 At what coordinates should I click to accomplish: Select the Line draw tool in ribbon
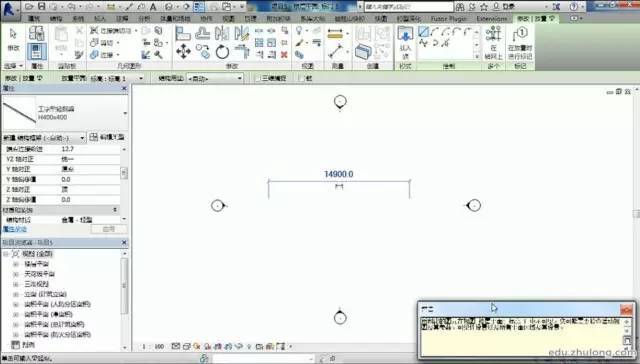(x=424, y=32)
